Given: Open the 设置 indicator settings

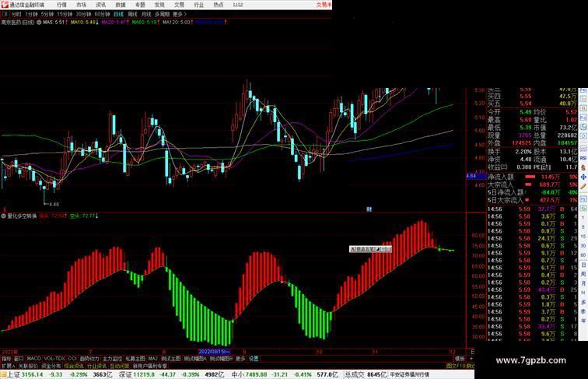Looking at the screenshot, I should point(254,359).
